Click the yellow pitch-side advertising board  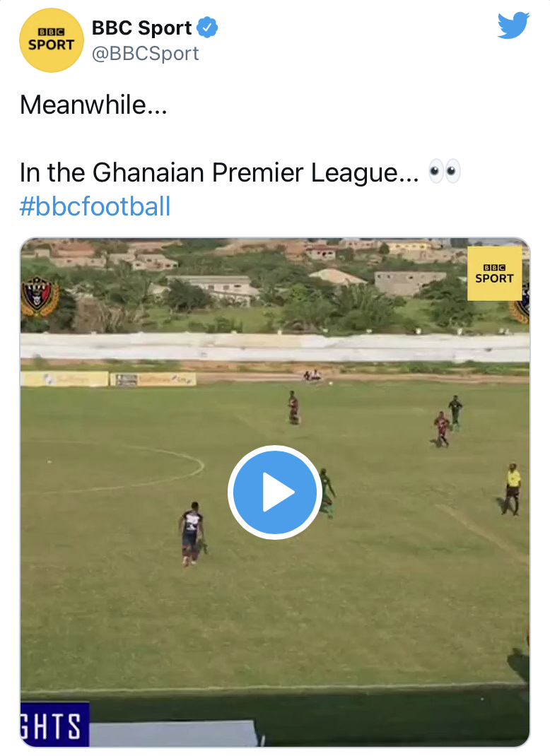[65, 379]
